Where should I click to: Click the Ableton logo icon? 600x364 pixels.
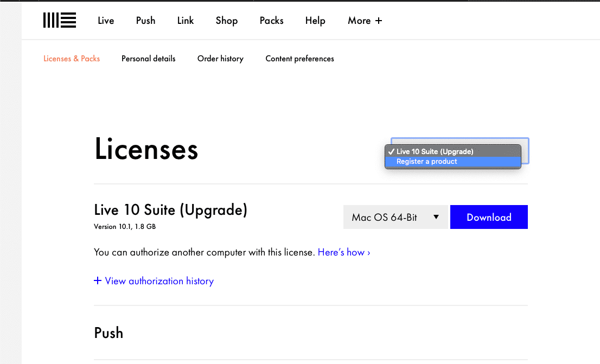(60, 21)
